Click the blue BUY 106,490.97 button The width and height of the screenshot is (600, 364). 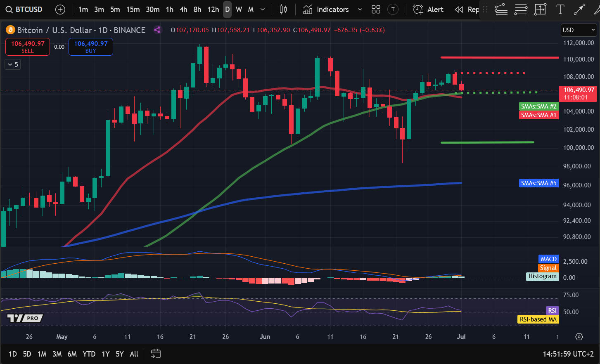(x=91, y=47)
